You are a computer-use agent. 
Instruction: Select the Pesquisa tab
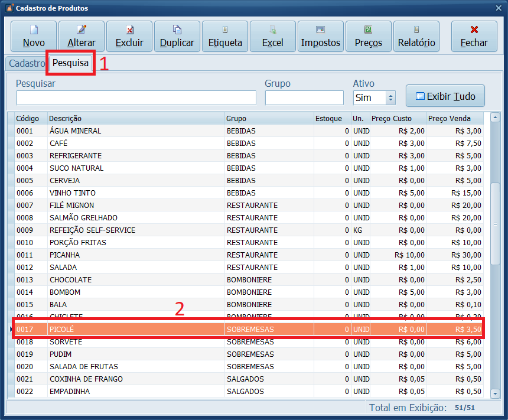pos(70,63)
